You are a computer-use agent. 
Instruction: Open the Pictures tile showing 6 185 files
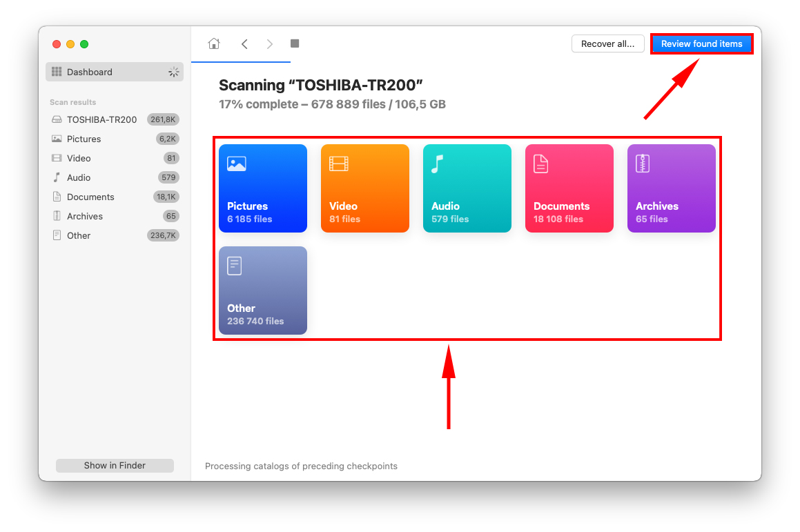262,188
